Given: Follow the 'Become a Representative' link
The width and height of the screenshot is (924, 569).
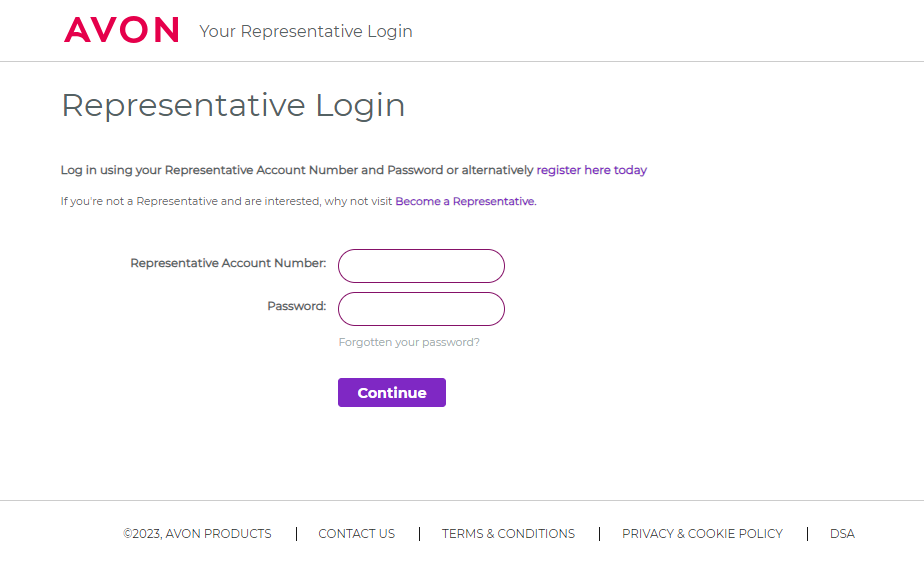Looking at the screenshot, I should [x=465, y=201].
